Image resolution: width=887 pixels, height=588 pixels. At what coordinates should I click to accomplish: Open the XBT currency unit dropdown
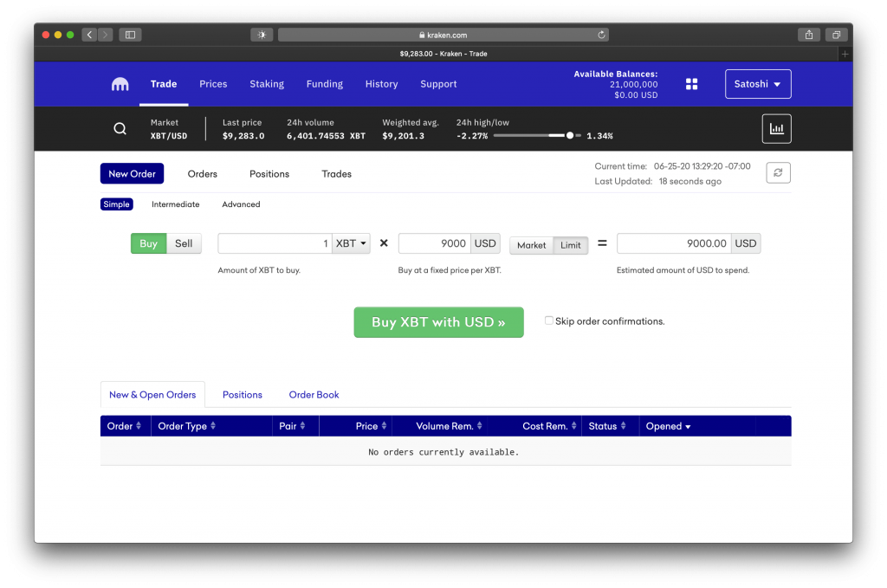pos(352,243)
